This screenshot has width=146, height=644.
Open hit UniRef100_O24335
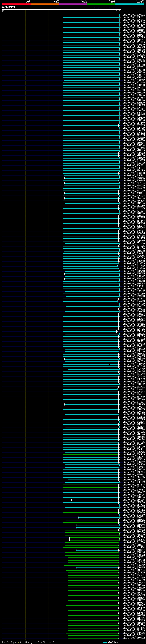tap(133, 25)
